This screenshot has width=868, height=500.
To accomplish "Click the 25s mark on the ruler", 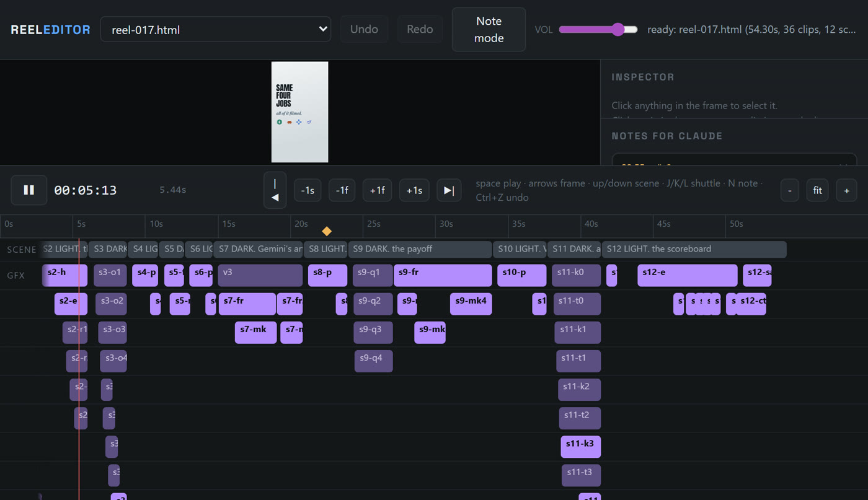I will (374, 224).
